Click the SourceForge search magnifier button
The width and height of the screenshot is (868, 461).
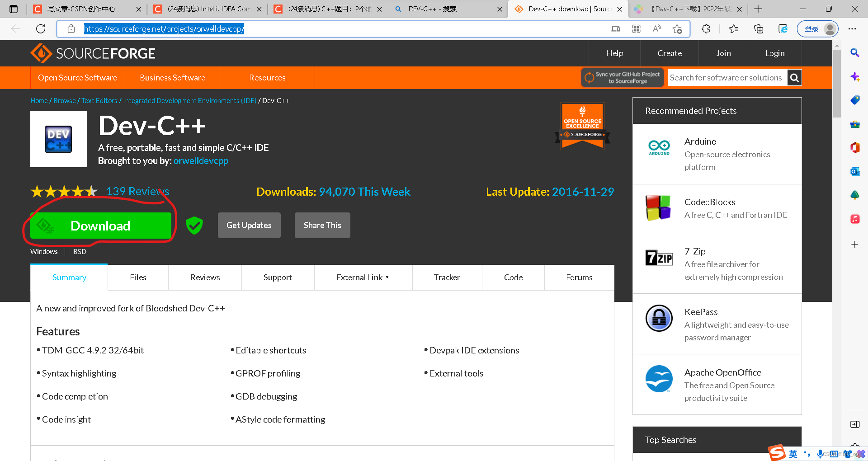tap(794, 78)
